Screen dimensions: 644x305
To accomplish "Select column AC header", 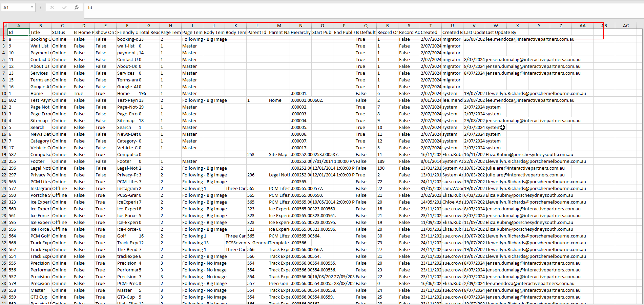I will pyautogui.click(x=626, y=25).
